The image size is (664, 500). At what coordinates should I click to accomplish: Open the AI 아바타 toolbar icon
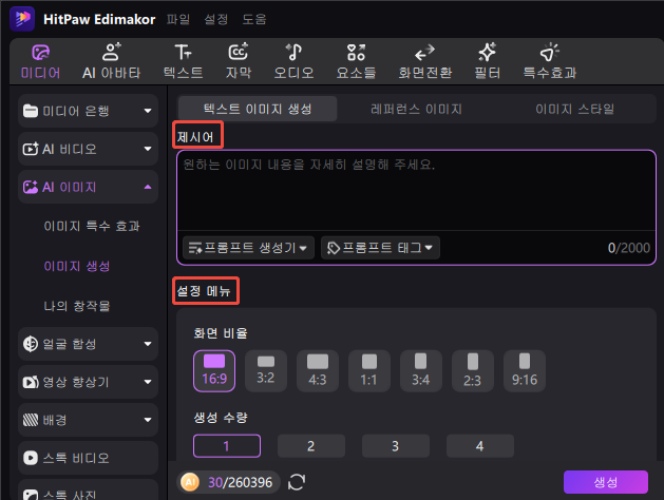tap(110, 53)
